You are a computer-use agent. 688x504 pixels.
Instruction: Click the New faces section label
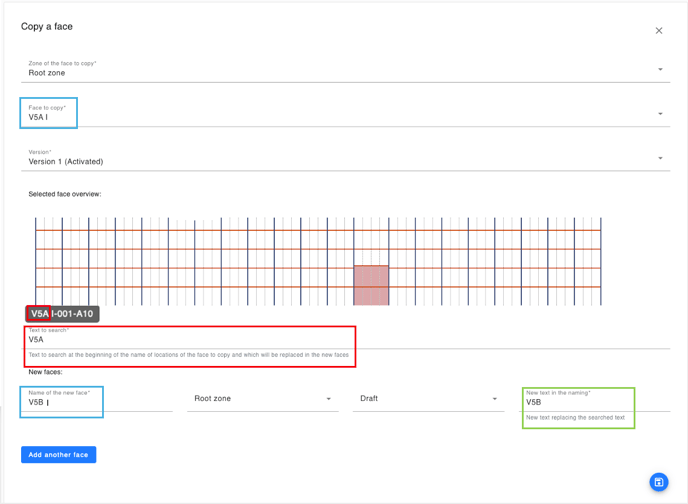point(45,372)
